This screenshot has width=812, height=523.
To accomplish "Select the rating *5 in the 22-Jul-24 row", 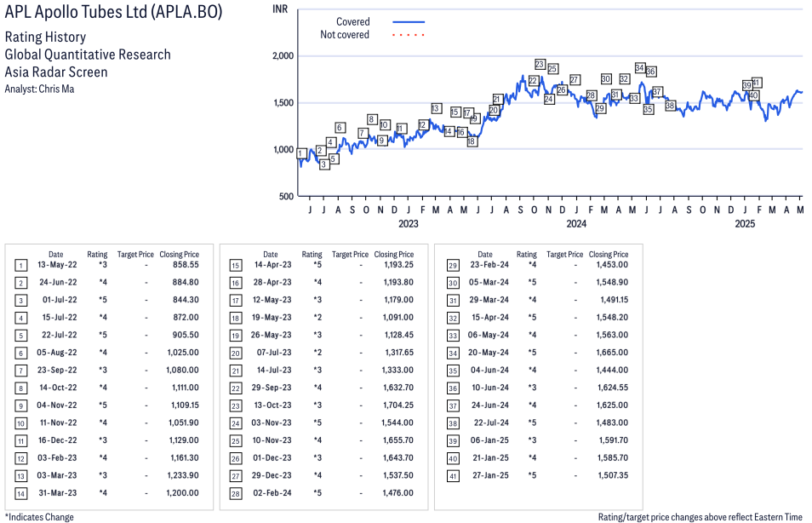I will 532,423.
